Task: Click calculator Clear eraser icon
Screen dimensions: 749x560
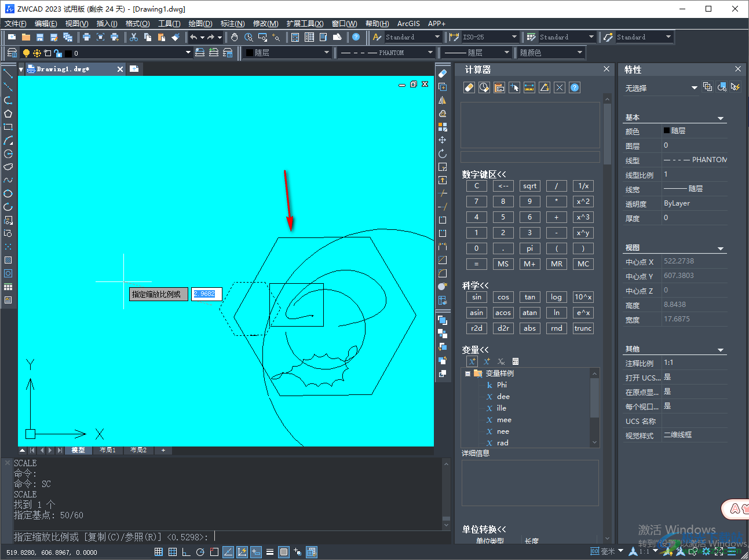Action: point(469,87)
